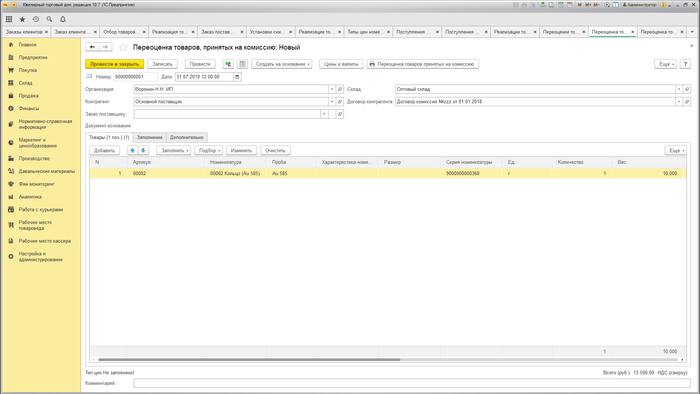Click the Комментарий input field

click(412, 383)
